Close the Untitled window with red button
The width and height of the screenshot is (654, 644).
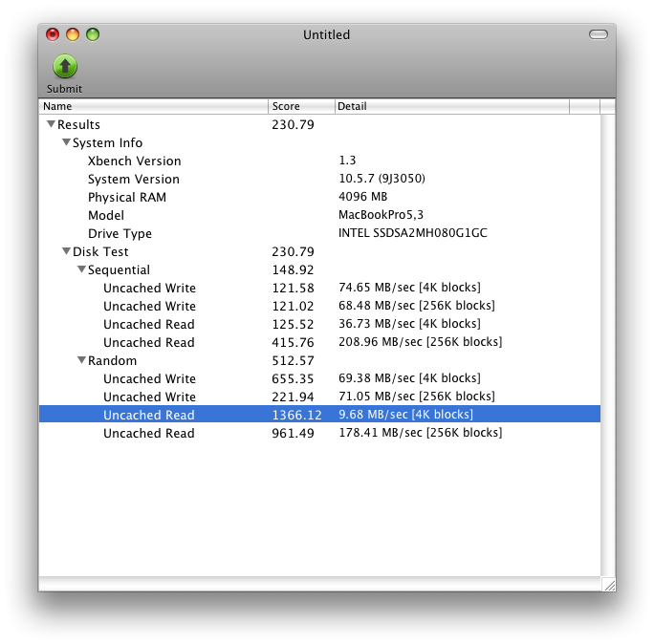(53, 34)
